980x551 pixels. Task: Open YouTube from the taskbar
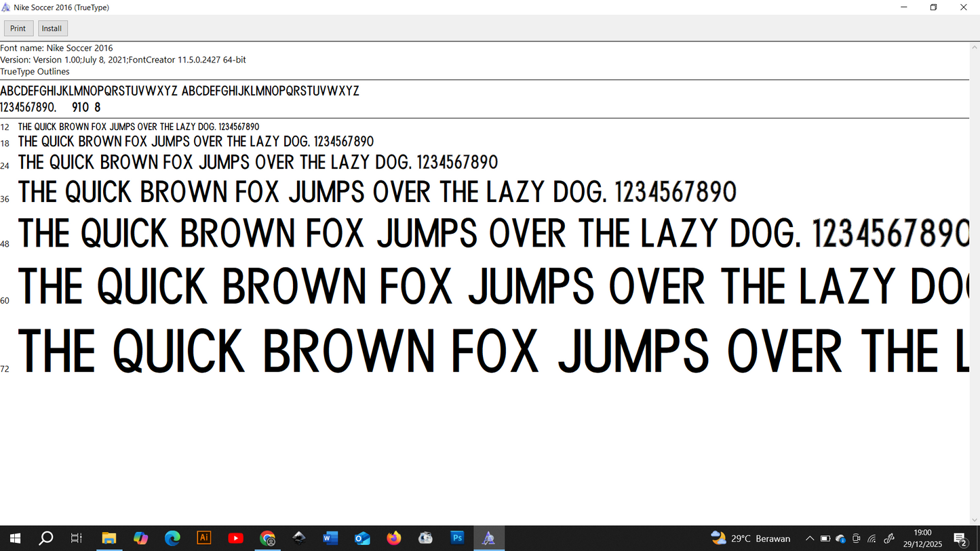pos(235,538)
